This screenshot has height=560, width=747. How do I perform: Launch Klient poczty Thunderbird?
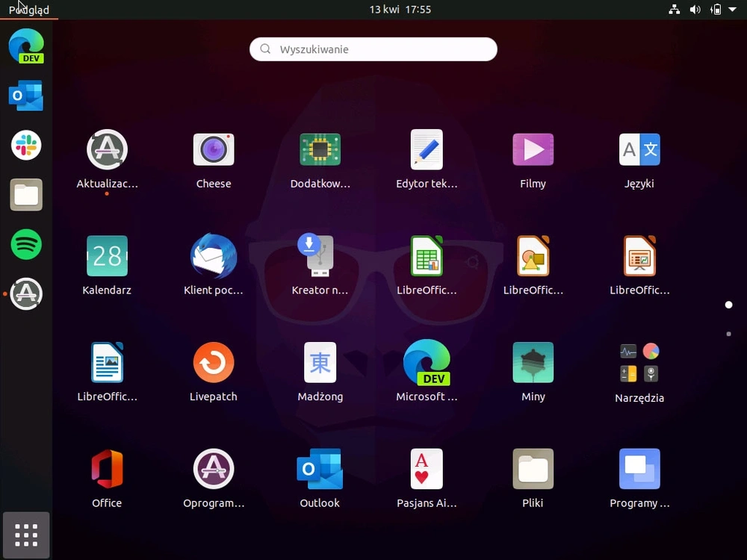coord(214,256)
